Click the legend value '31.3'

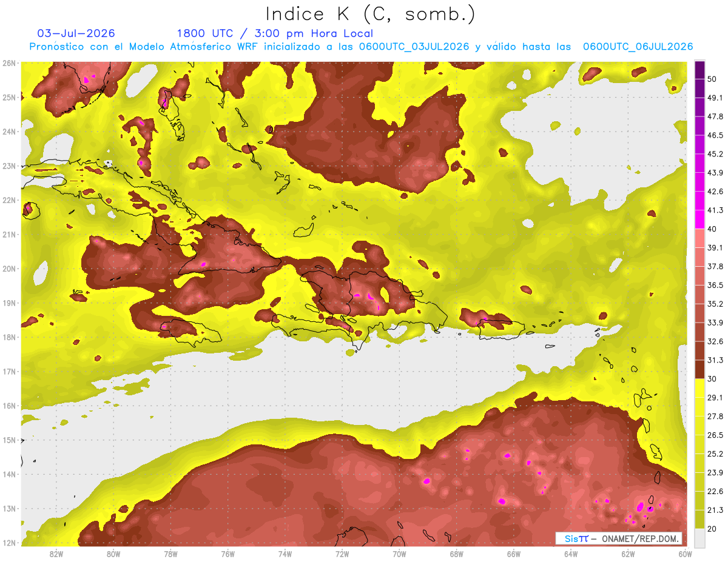[x=715, y=360]
